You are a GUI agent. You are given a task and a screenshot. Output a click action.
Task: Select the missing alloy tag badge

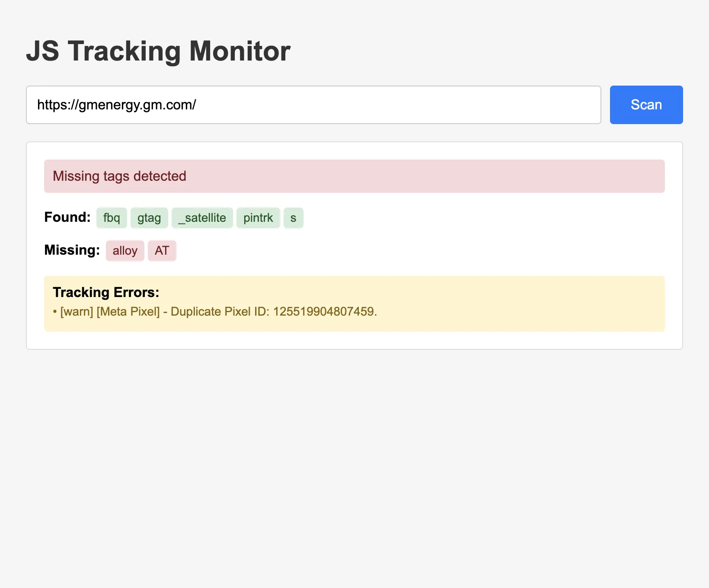[x=125, y=250]
